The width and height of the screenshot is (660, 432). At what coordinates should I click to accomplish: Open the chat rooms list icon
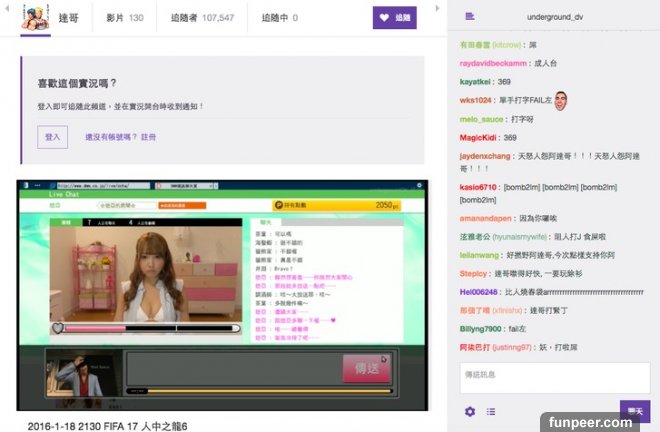[x=470, y=18]
